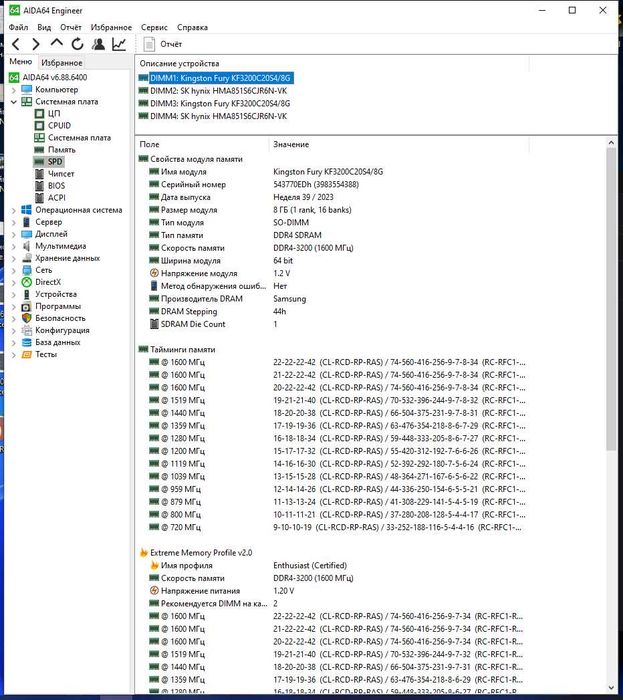The height and width of the screenshot is (700, 623).
Task: Open the user profile toolbar icon
Action: 98,44
